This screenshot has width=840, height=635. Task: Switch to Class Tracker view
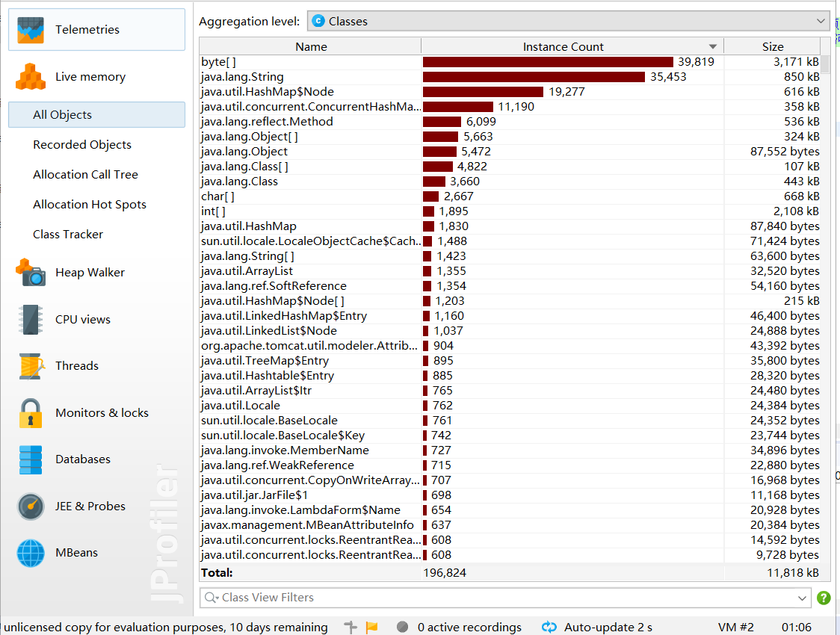point(67,235)
